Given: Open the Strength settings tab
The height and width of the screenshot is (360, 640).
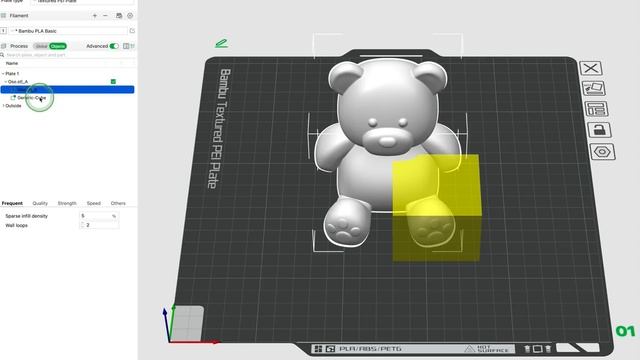Looking at the screenshot, I should pyautogui.click(x=67, y=203).
